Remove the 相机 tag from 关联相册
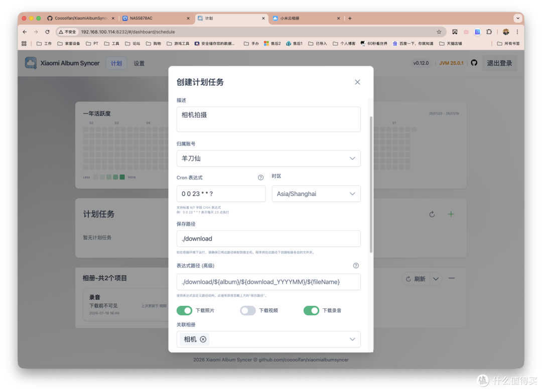Screen dimensions: 542x392 tap(203, 339)
